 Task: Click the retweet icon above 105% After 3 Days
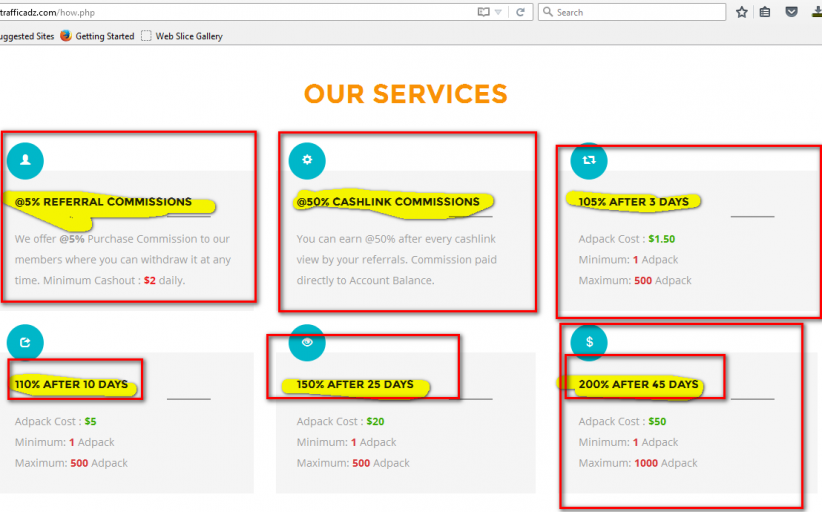pos(589,159)
